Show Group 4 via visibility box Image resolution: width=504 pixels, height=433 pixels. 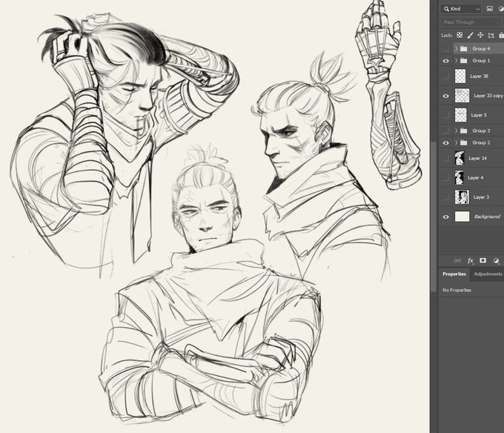(446, 49)
